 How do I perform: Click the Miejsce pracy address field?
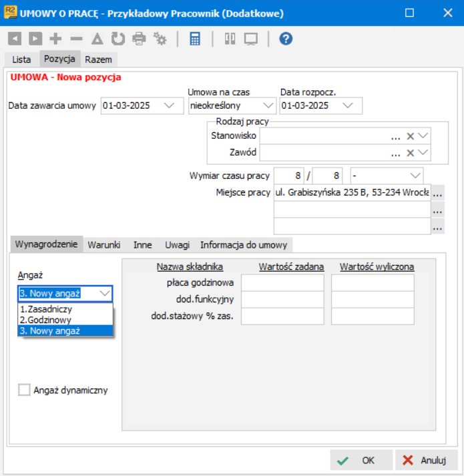click(x=352, y=192)
